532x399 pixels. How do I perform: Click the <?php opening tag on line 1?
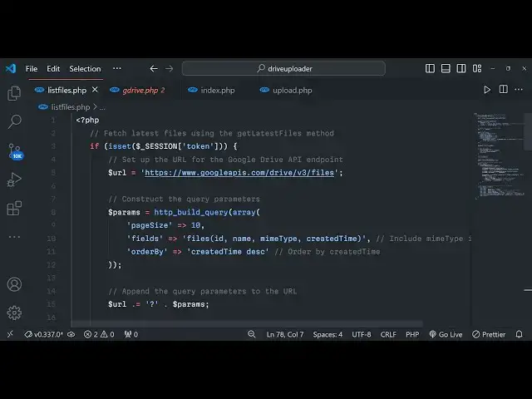click(x=87, y=120)
